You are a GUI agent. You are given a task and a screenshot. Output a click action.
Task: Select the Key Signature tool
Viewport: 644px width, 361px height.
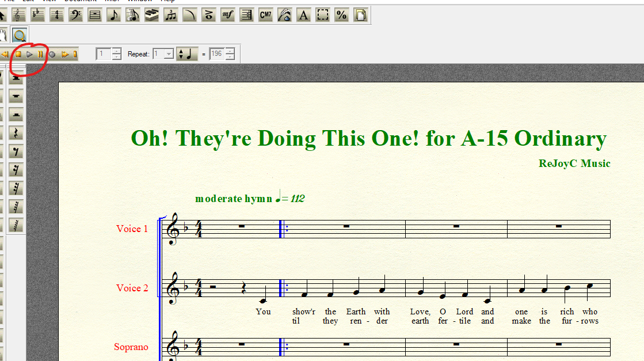[x=38, y=16]
